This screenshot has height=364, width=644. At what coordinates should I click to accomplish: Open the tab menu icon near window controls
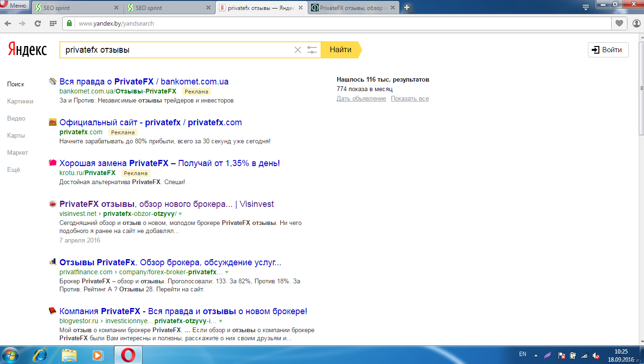(586, 7)
